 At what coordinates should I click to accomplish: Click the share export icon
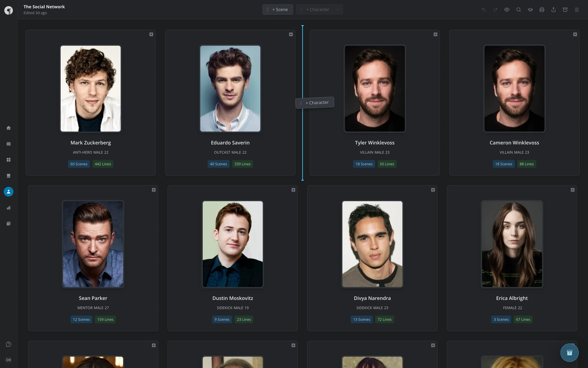coord(554,10)
